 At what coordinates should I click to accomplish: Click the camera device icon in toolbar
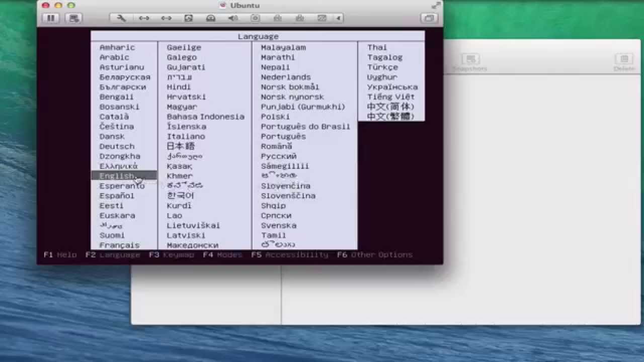[255, 18]
